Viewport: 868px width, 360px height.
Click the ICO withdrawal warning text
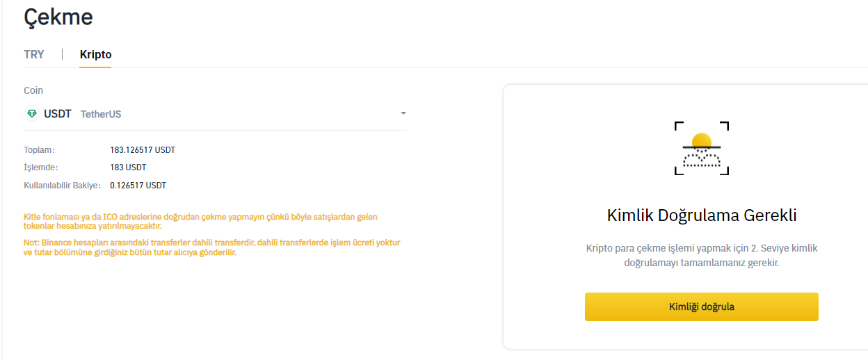coord(200,221)
